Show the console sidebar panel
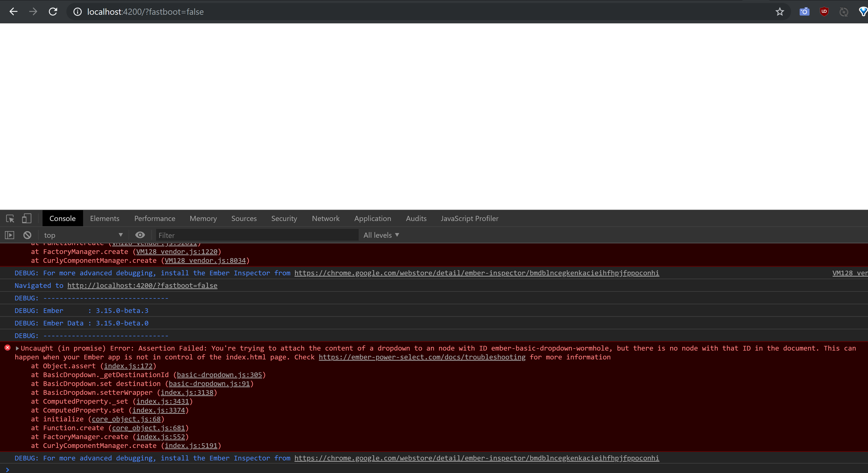868x473 pixels. (x=9, y=235)
